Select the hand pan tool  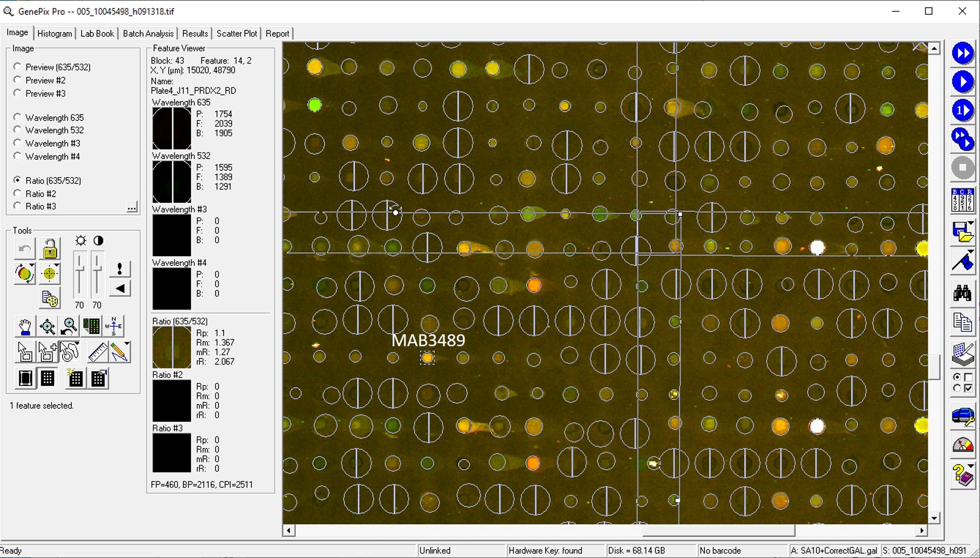[x=25, y=326]
